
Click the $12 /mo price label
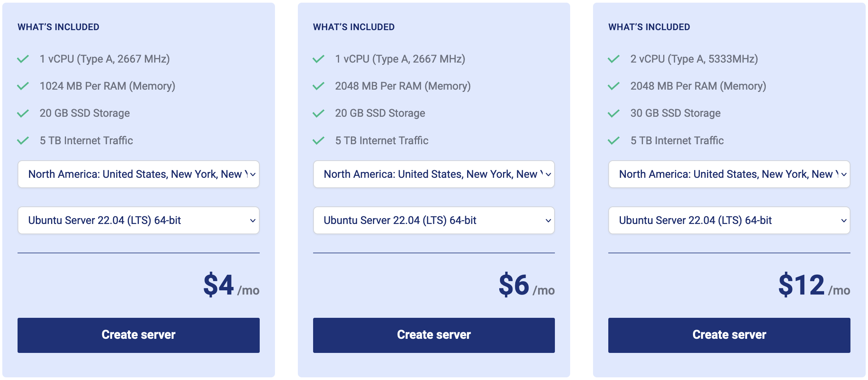point(814,285)
